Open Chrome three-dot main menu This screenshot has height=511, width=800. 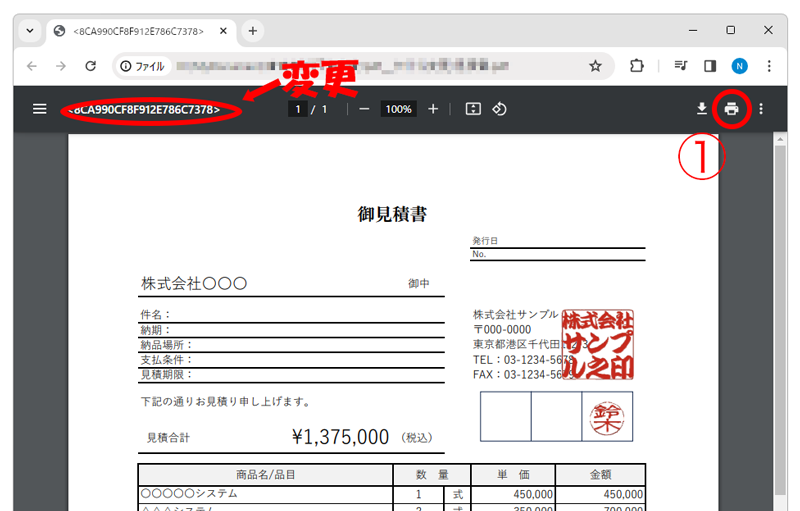(x=769, y=66)
